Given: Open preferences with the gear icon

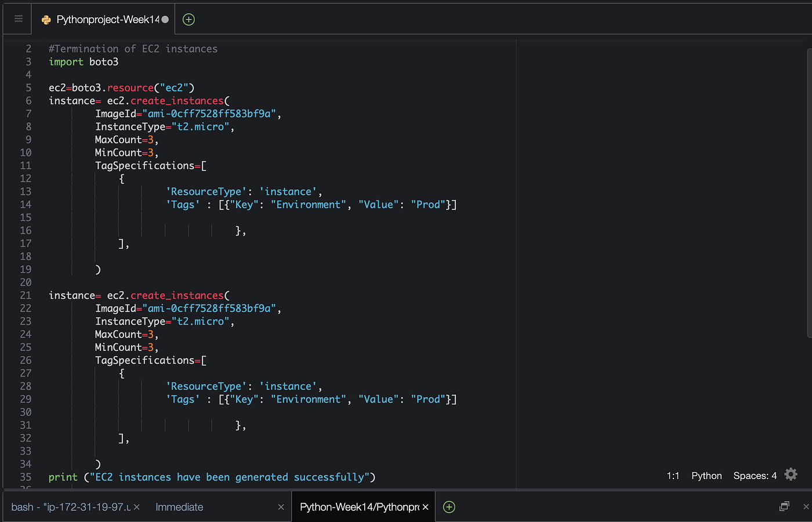Looking at the screenshot, I should coord(791,474).
